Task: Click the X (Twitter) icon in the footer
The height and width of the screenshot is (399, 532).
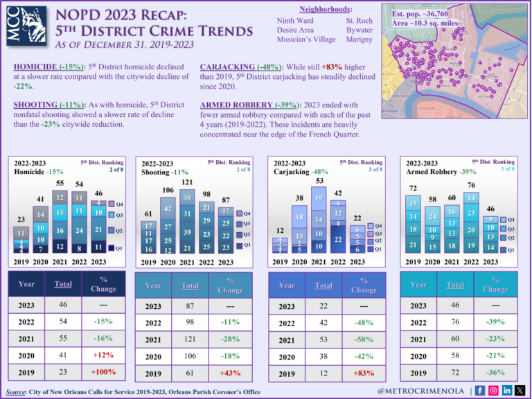Action: click(520, 391)
